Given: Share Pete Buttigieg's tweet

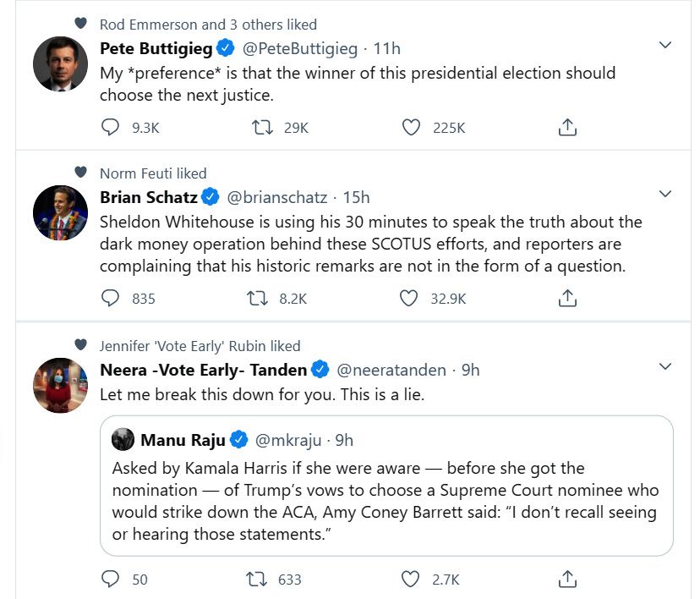Looking at the screenshot, I should click(568, 128).
